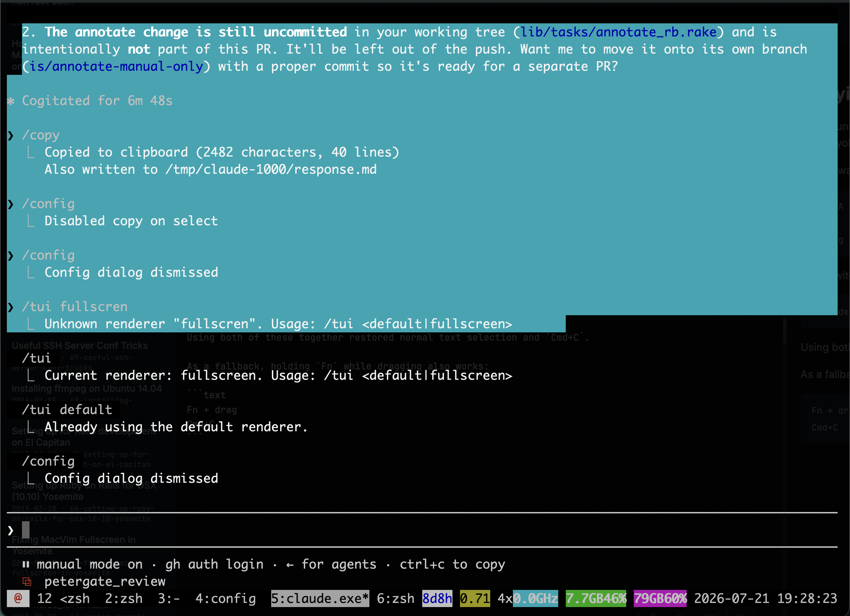Click the '/tui default' command
The image size is (850, 616).
click(67, 409)
